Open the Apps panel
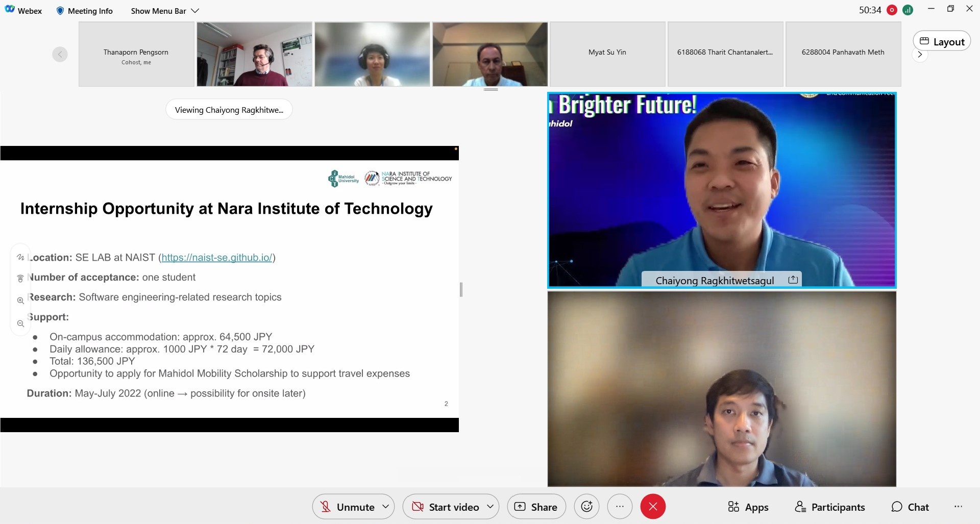The image size is (980, 524). 748,507
